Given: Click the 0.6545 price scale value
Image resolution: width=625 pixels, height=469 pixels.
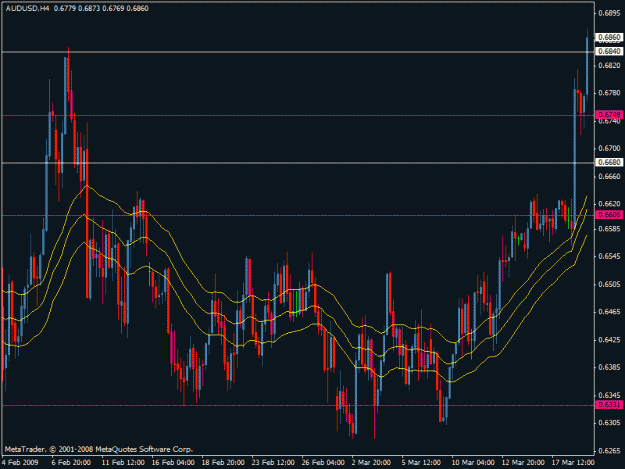Looking at the screenshot, I should [x=610, y=256].
